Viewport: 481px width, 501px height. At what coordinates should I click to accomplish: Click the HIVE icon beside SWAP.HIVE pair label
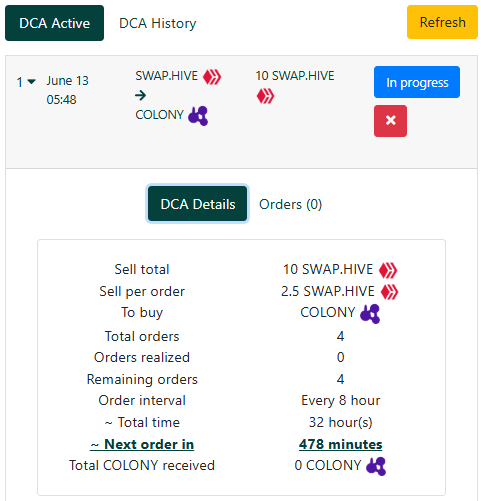[x=212, y=77]
